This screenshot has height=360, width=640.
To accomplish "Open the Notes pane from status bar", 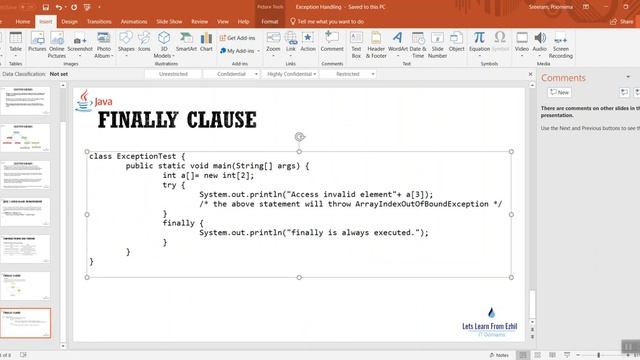I will [x=499, y=355].
